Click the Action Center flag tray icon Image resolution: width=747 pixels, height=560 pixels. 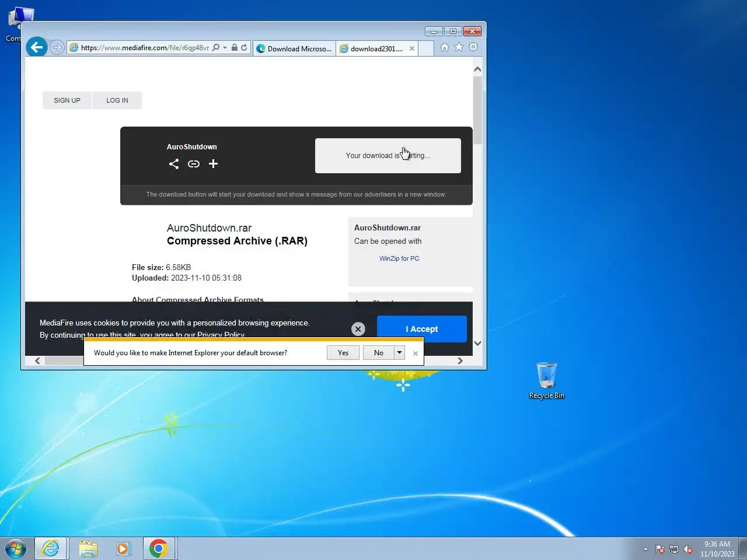[660, 549]
